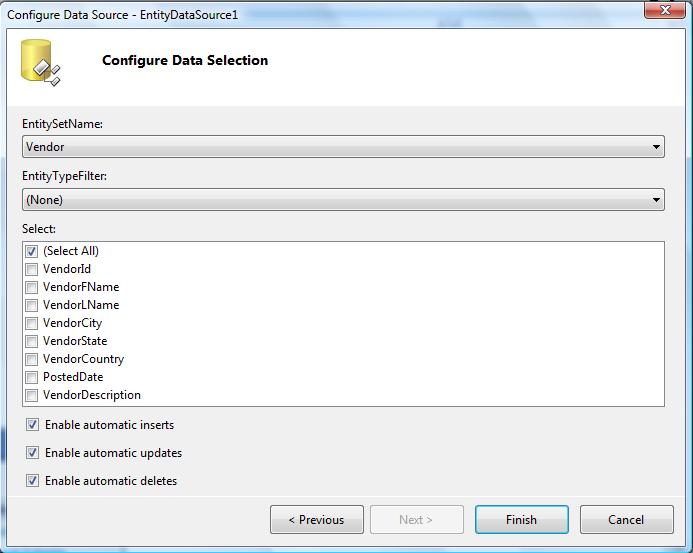Disable Enable automatic updates option
The height and width of the screenshot is (553, 693).
click(x=32, y=453)
